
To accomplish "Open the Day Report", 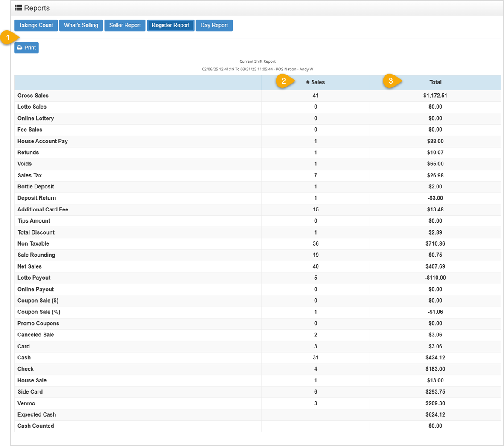I will click(214, 25).
